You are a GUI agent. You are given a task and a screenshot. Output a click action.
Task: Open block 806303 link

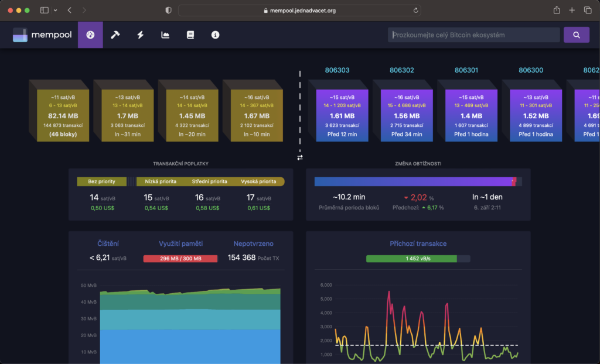(337, 70)
